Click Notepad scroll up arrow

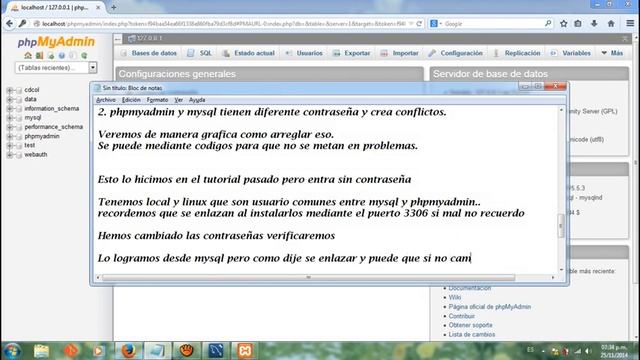tap(561, 110)
